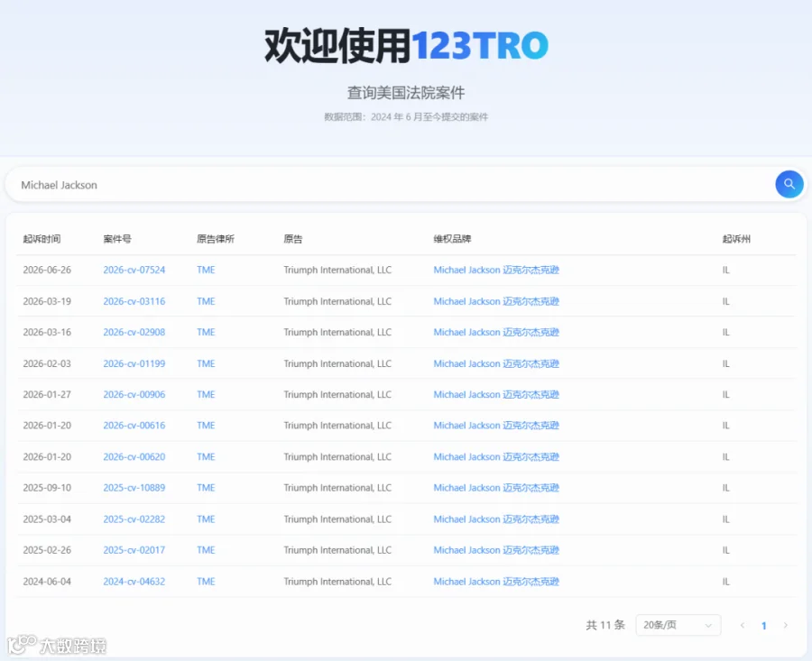Viewport: 812px width, 661px height.
Task: Click TME law firm in 2026-cv-02908 row
Action: click(x=206, y=333)
